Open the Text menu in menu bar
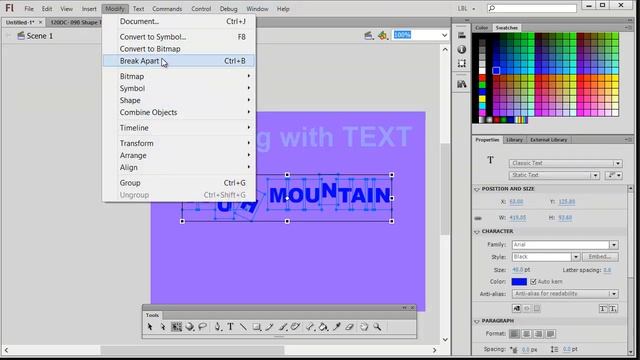 (x=138, y=9)
